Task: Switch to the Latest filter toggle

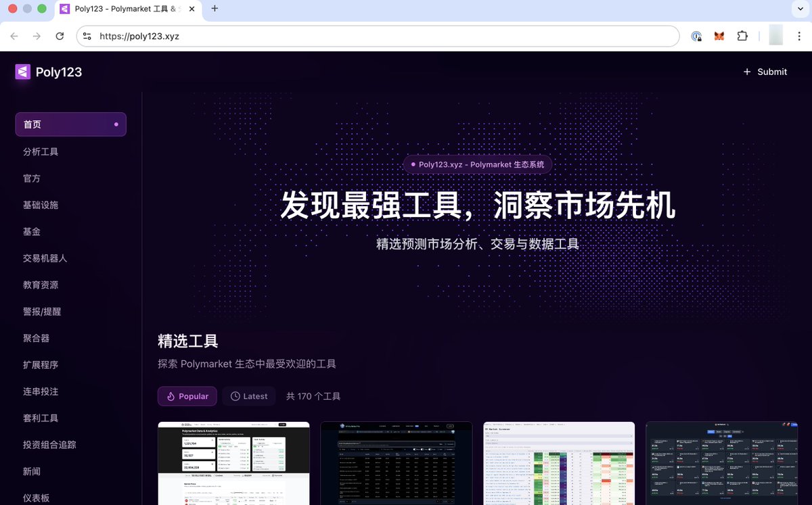Action: click(248, 396)
